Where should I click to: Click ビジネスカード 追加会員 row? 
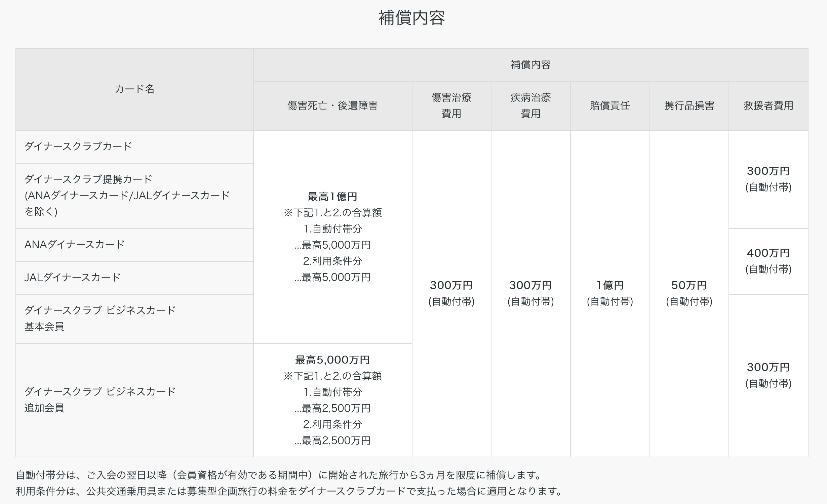point(100,400)
